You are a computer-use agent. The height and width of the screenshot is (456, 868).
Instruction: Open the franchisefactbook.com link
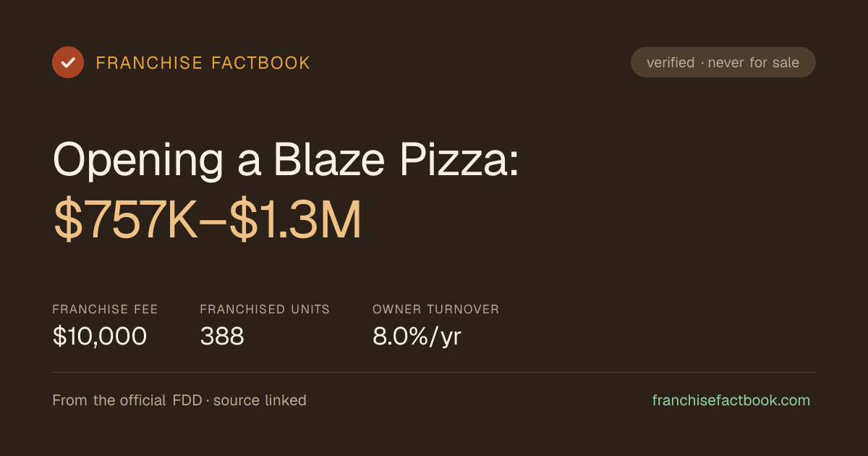(x=731, y=400)
